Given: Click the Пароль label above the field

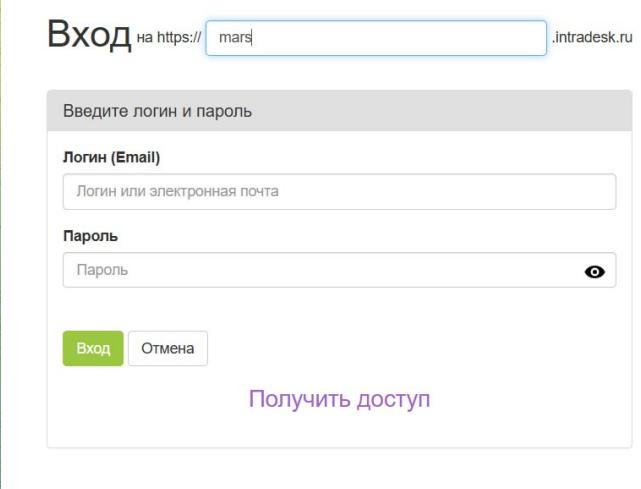Looking at the screenshot, I should click(90, 236).
